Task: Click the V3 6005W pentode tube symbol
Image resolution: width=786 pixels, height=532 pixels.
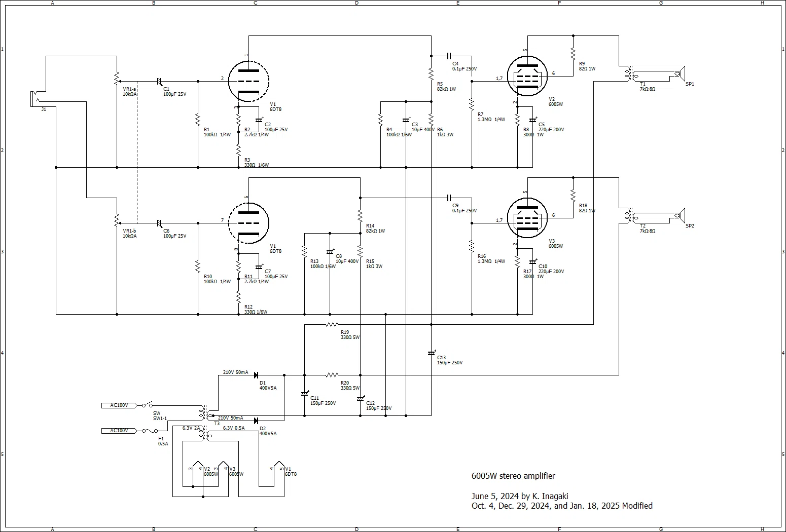Action: [x=527, y=218]
